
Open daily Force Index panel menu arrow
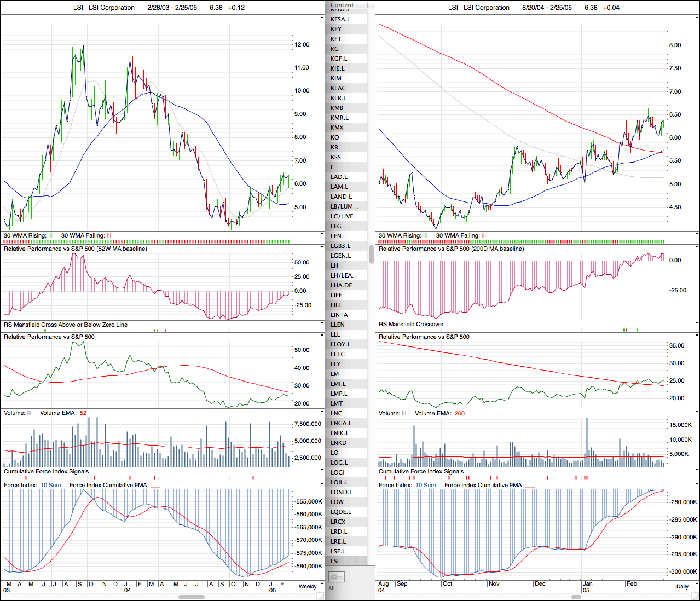point(697,484)
